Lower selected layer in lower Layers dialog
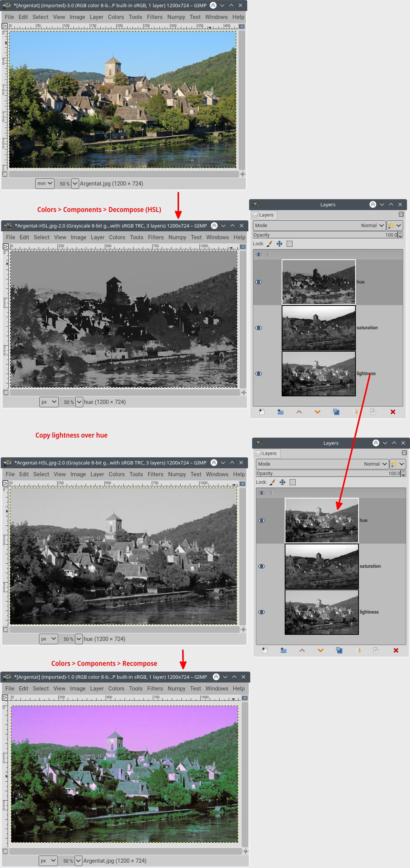The width and height of the screenshot is (410, 868). (321, 650)
